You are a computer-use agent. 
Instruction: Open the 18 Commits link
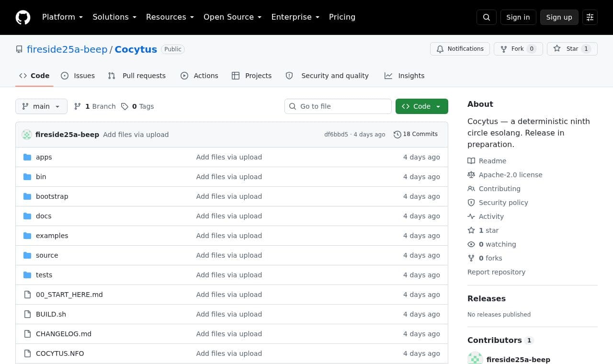(416, 135)
